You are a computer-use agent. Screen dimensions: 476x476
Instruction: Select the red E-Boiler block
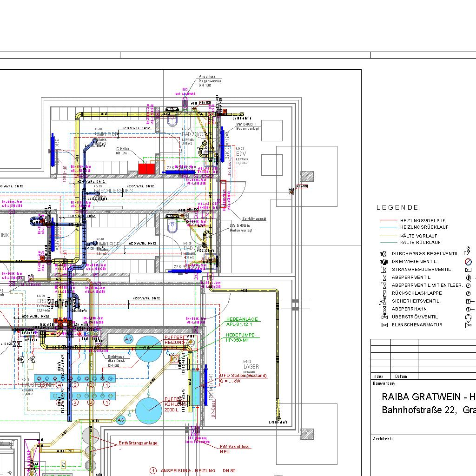[146, 168]
